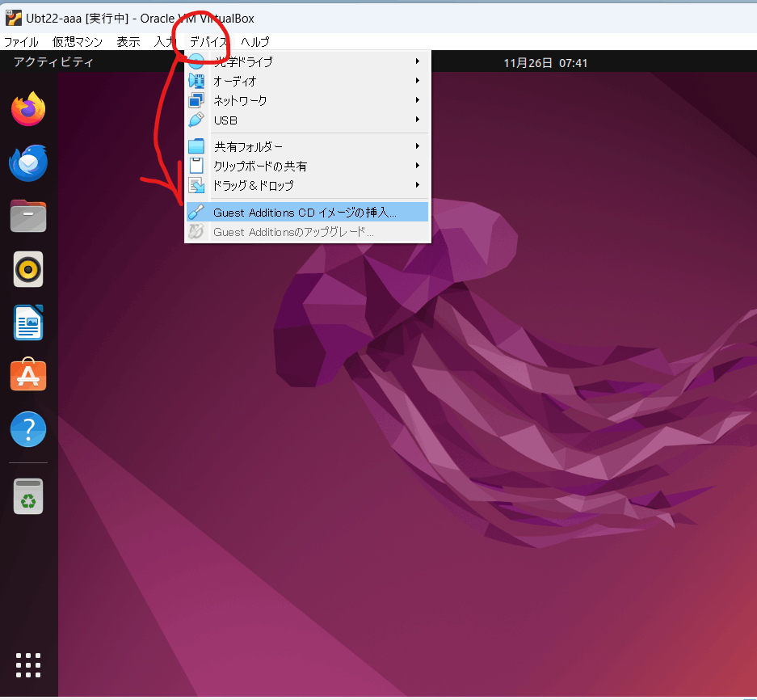Choose the クリップボードの共有 menu entry
Screen dimensions: 757x700
click(307, 166)
